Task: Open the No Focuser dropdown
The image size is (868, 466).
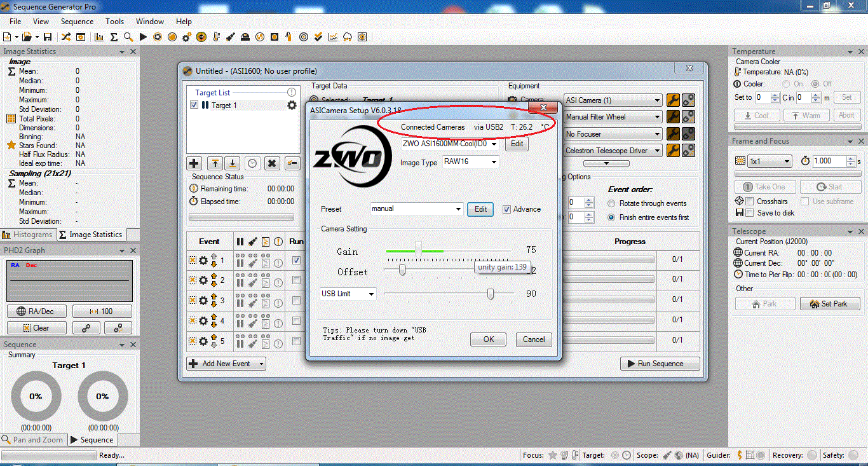Action: point(613,134)
